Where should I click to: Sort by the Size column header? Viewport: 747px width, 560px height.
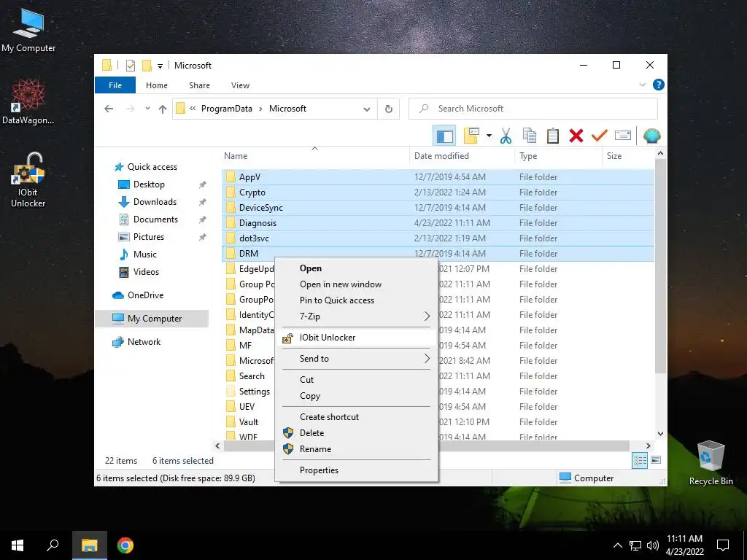tap(628, 156)
